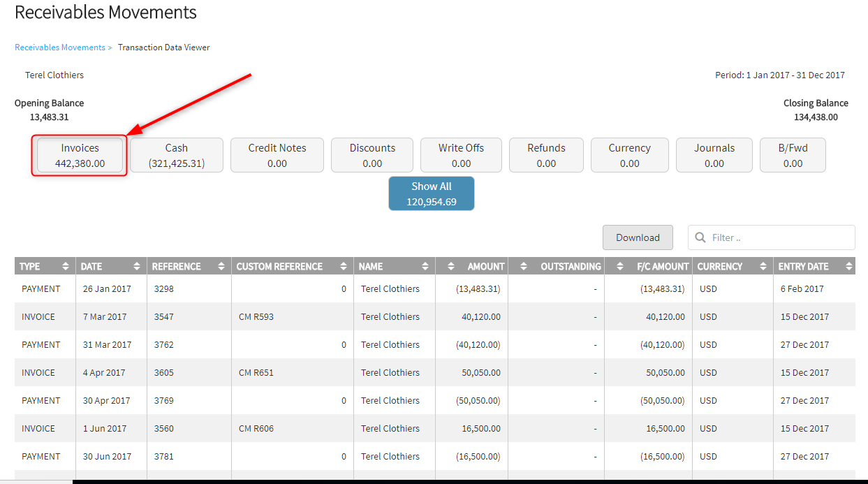Select the date 7 Mar 2017
The height and width of the screenshot is (484, 868).
coord(105,316)
